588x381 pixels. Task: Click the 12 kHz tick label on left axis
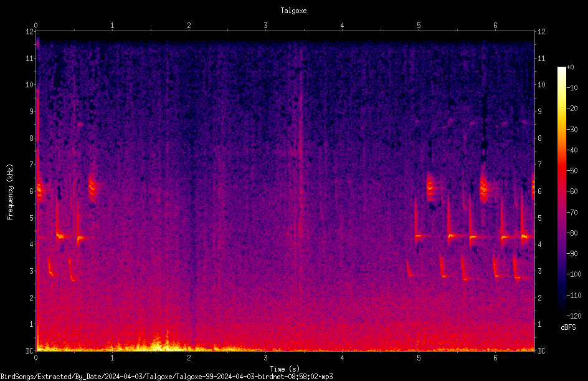coord(30,32)
